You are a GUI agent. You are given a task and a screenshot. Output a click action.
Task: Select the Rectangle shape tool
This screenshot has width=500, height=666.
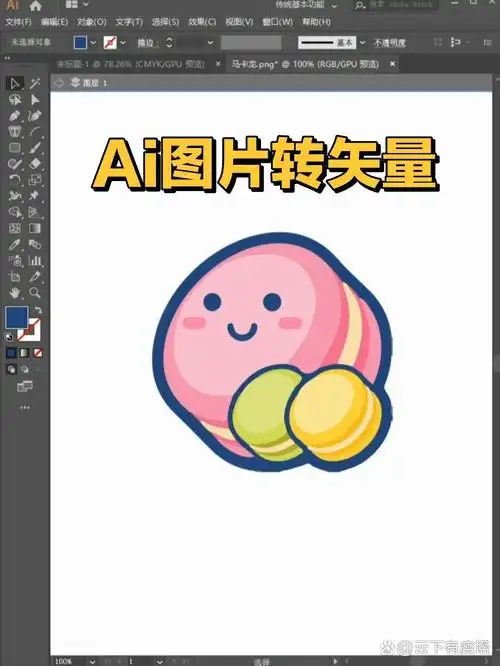tap(15, 148)
